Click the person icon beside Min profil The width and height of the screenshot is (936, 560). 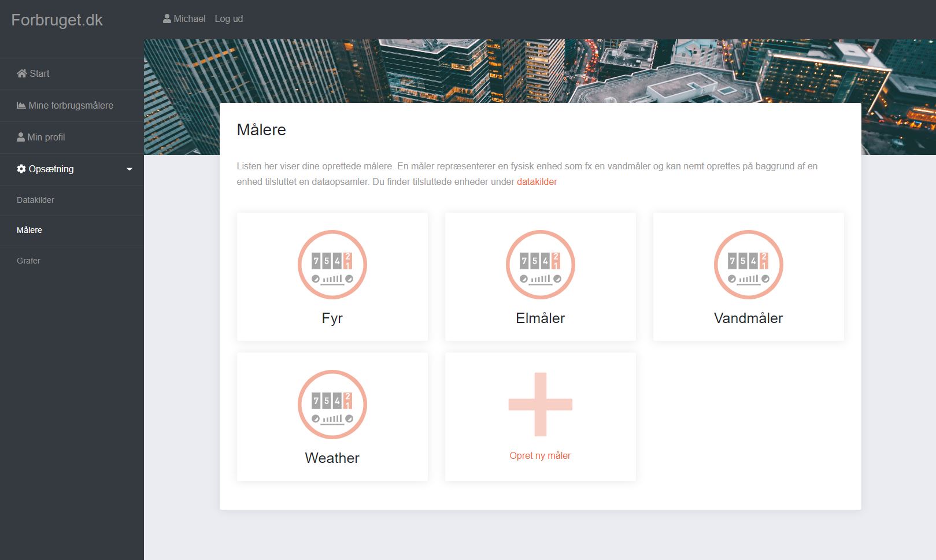pos(21,137)
